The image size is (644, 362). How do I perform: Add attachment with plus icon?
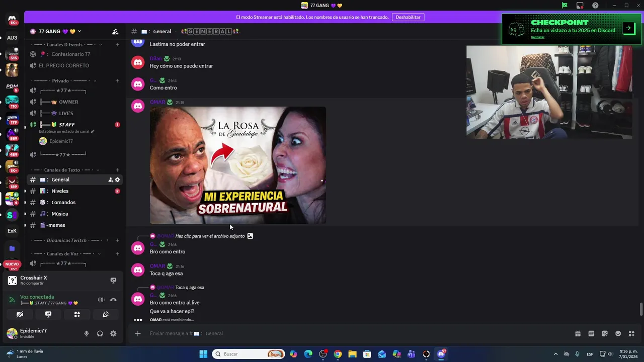[x=138, y=333]
